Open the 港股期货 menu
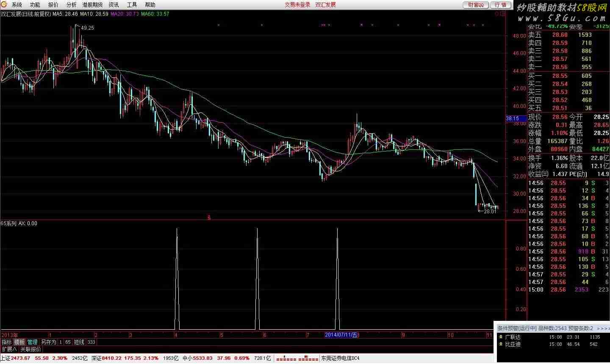This screenshot has height=364, width=610. [x=92, y=5]
